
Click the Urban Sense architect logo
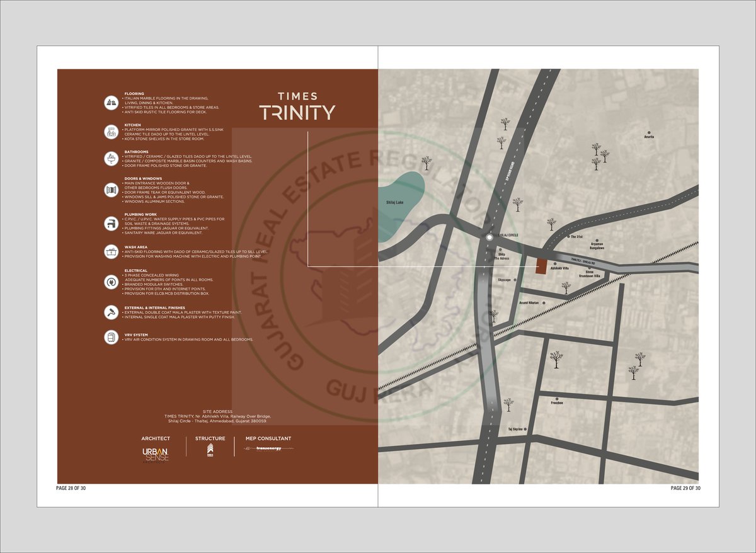click(155, 455)
